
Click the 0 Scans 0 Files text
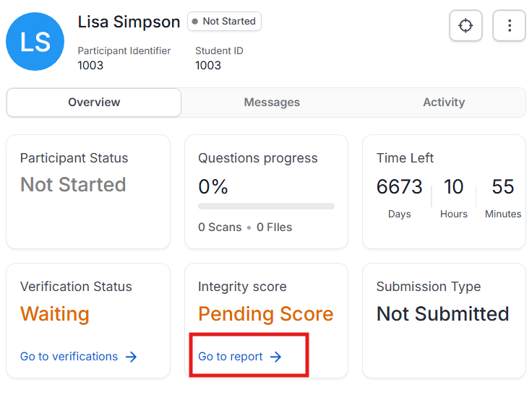(x=245, y=227)
